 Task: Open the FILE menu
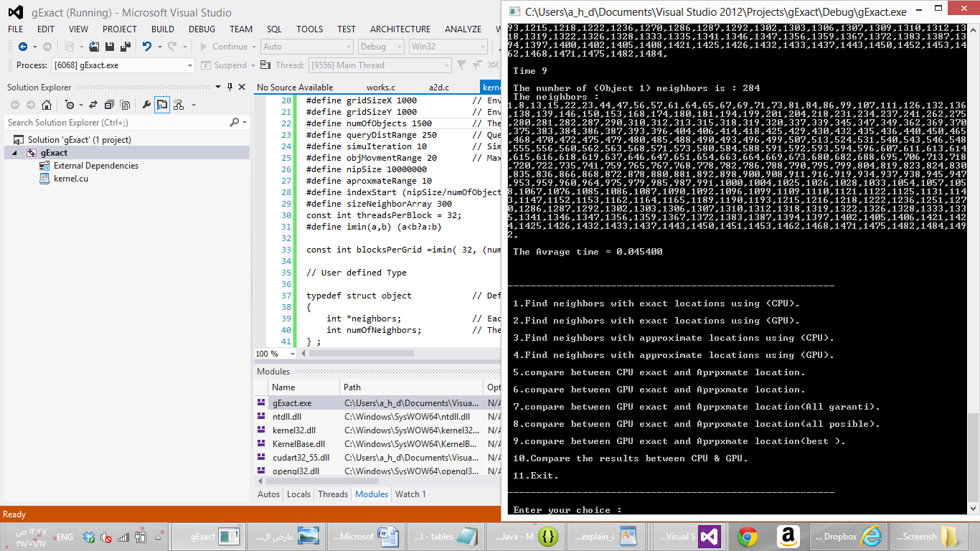click(16, 29)
